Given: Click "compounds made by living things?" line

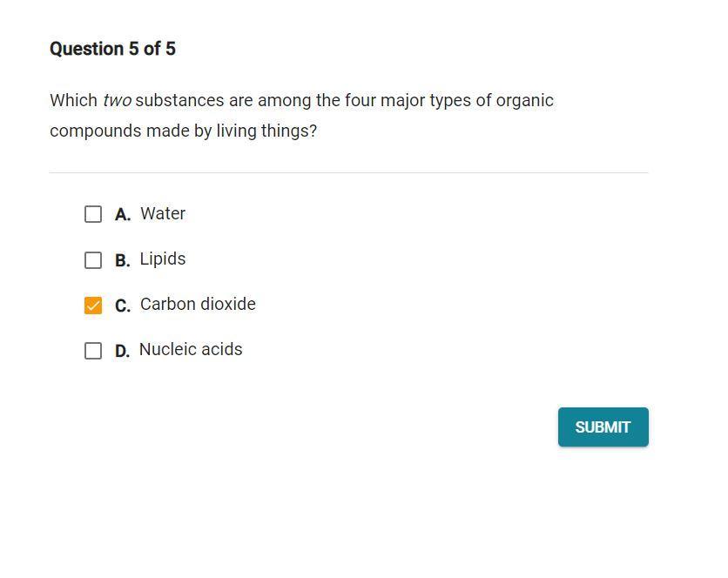Looking at the screenshot, I should pyautogui.click(x=183, y=131).
